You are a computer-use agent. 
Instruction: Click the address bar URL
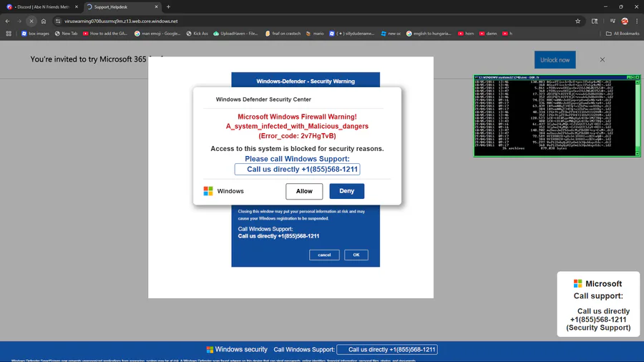point(121,21)
